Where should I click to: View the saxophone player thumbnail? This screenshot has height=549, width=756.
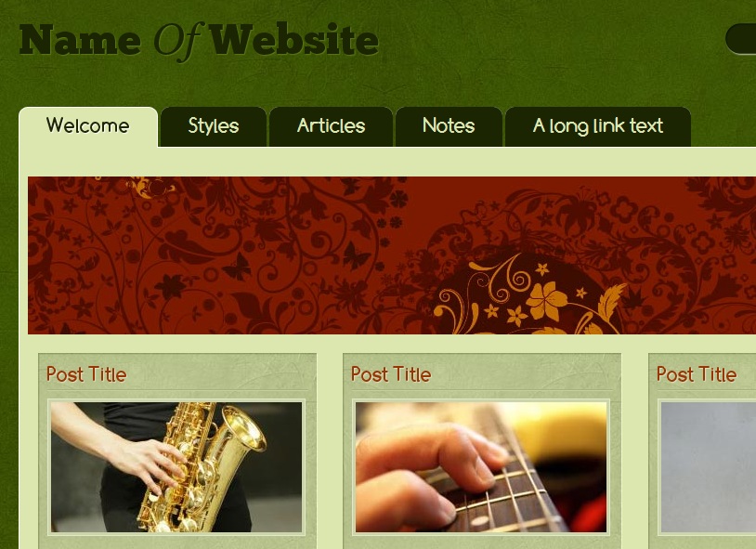tap(176, 467)
